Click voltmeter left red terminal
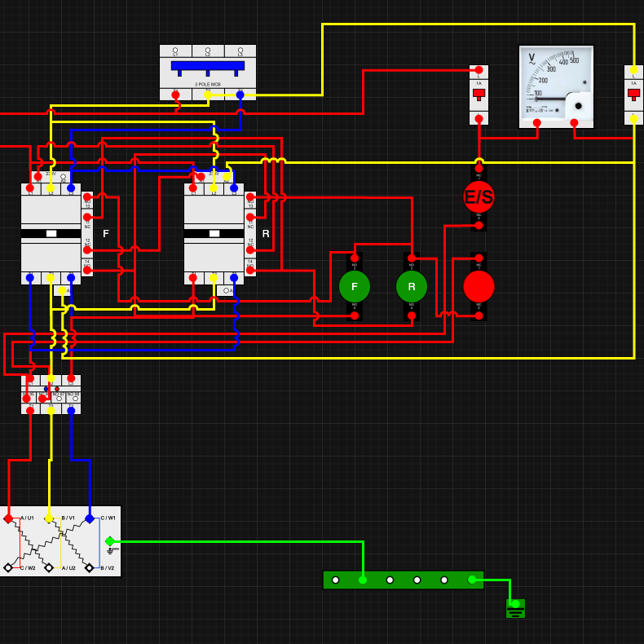Viewport: 644px width, 644px height. (x=537, y=123)
